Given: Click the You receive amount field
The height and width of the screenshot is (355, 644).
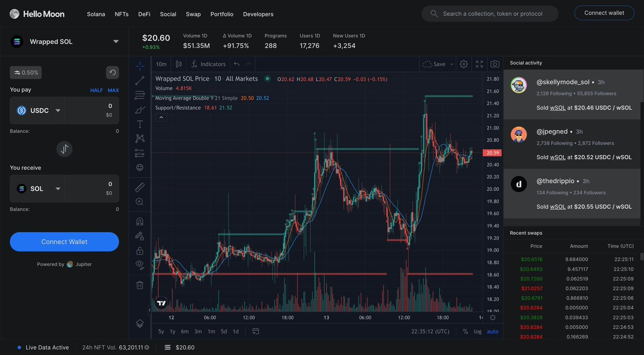Looking at the screenshot, I should (92, 189).
